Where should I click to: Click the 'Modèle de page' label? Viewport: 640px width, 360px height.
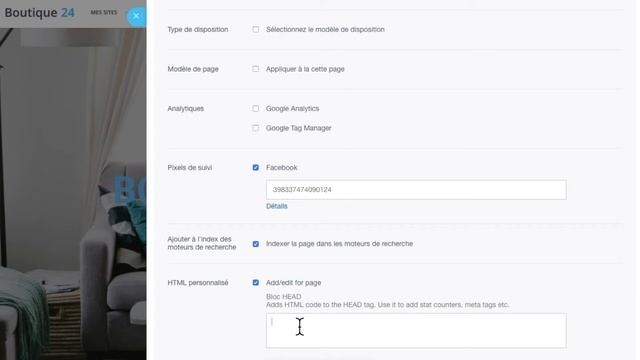[x=193, y=69]
